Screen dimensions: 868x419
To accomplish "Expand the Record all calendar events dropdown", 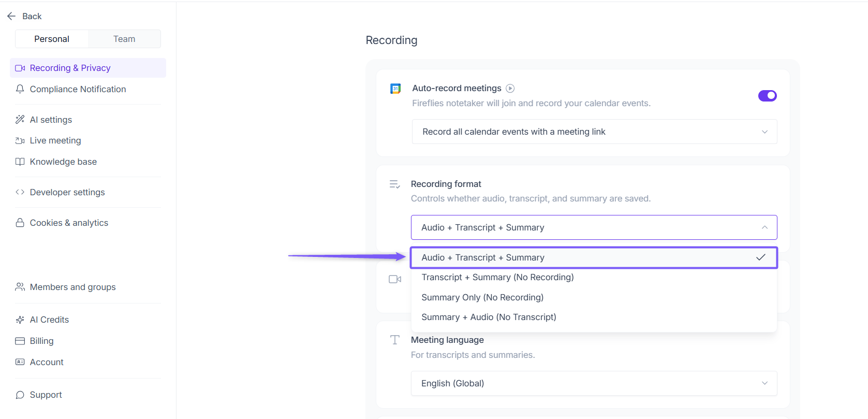I will tap(594, 132).
